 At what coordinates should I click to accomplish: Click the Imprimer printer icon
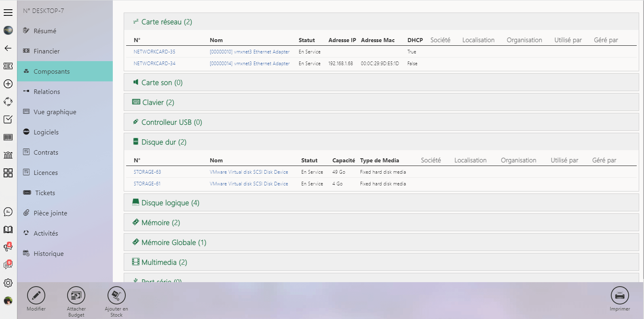point(619,296)
